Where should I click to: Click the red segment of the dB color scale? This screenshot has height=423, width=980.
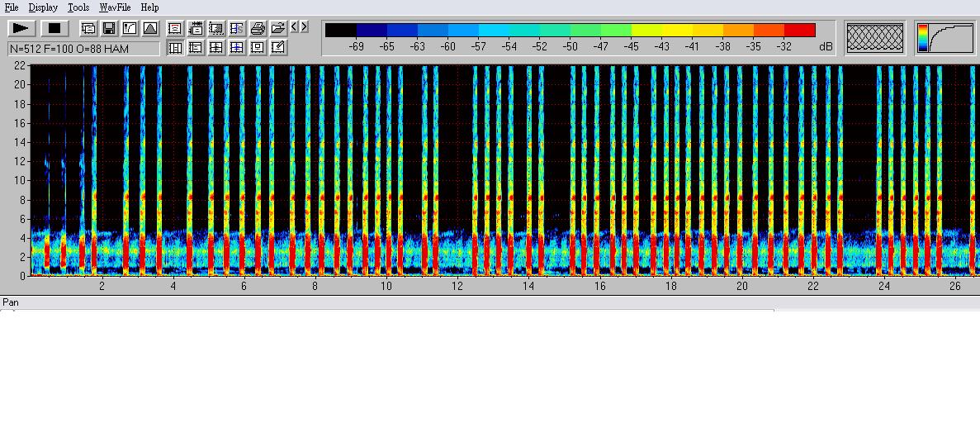coord(799,31)
